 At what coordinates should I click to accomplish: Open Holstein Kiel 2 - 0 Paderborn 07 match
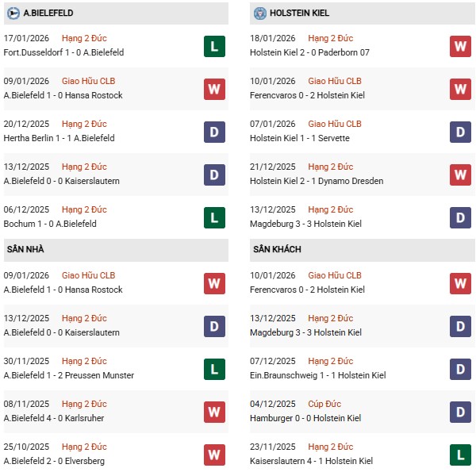310,52
